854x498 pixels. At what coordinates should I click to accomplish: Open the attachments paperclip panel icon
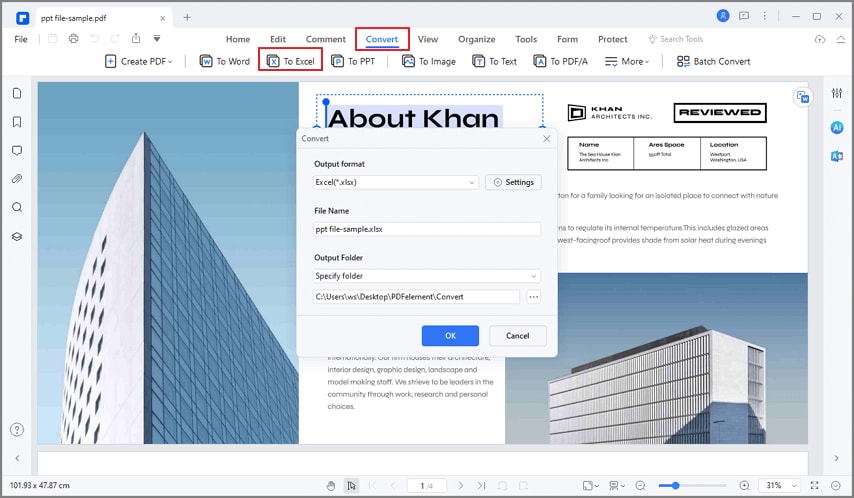17,179
